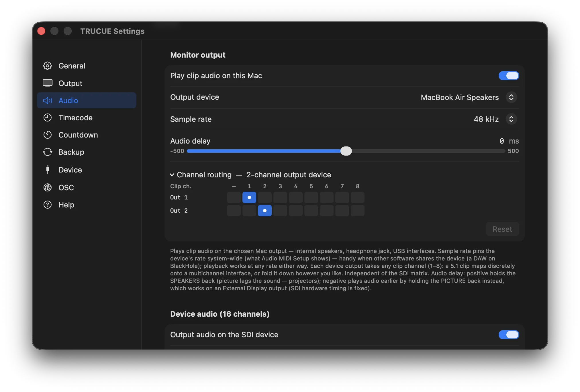Route clip channel 4 to Out 2
This screenshot has height=392, width=580.
coord(296,211)
